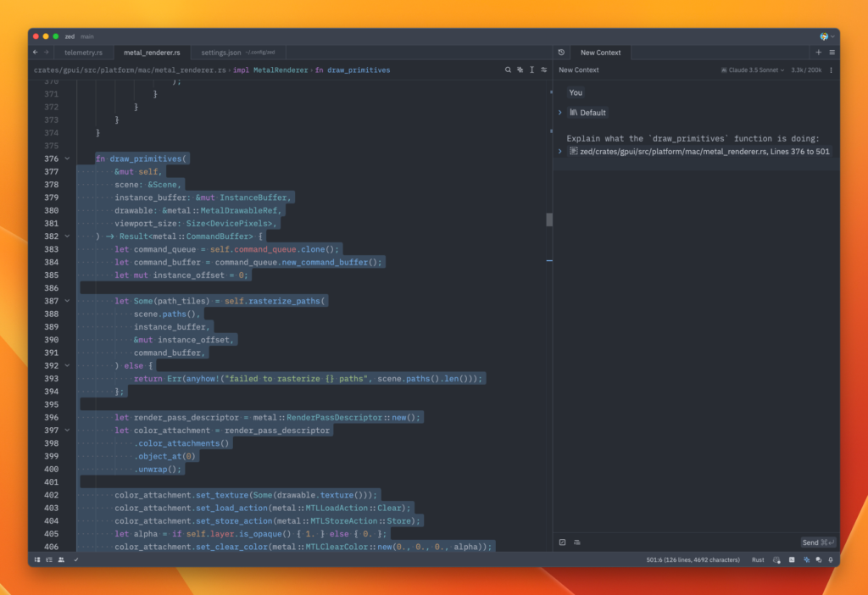
Task: Click 'rasterize_paths' on line 387
Action: (x=285, y=301)
